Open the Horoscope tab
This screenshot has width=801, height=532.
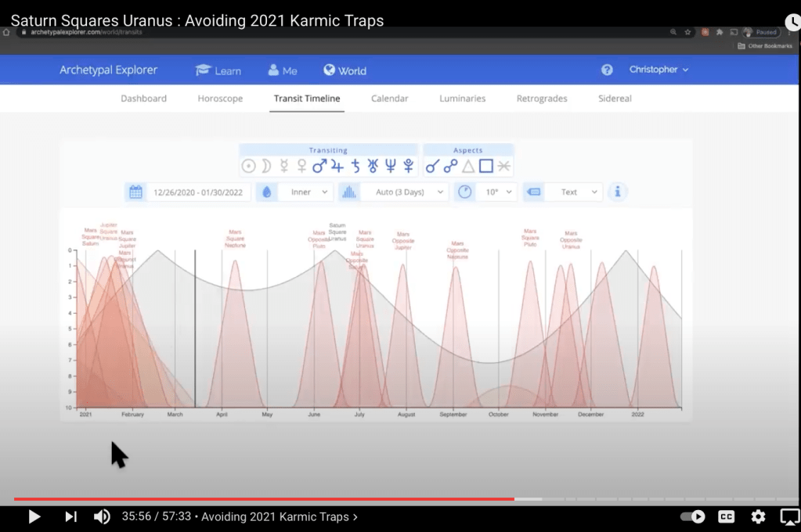(x=220, y=99)
